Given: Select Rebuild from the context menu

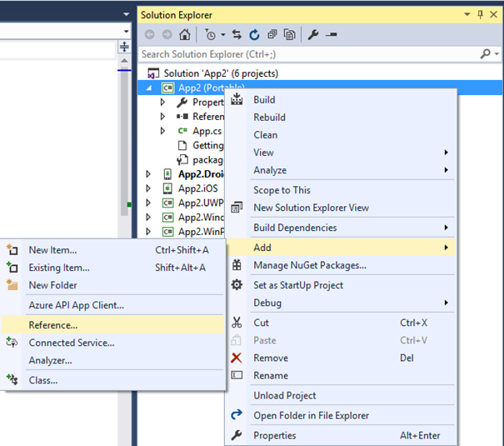Looking at the screenshot, I should [341, 117].
